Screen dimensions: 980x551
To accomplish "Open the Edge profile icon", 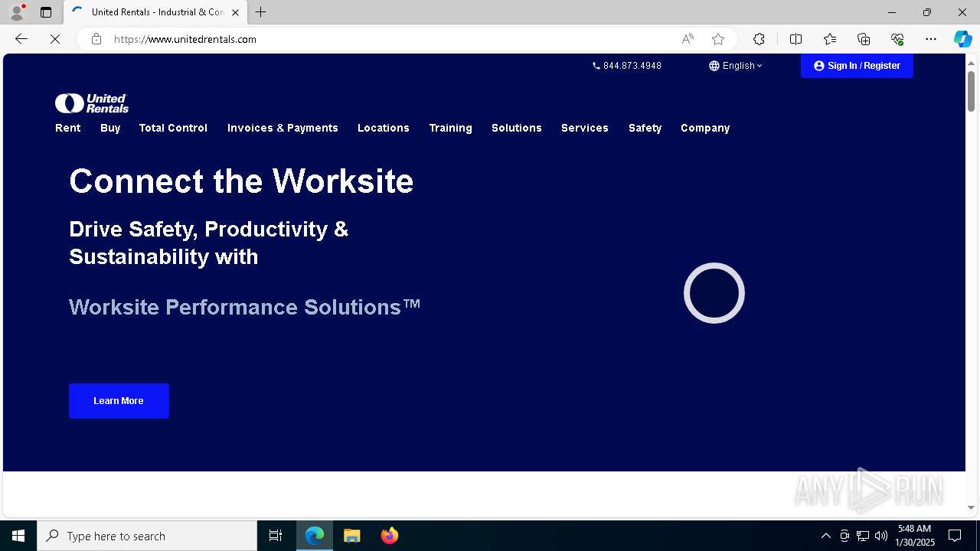I will click(16, 12).
